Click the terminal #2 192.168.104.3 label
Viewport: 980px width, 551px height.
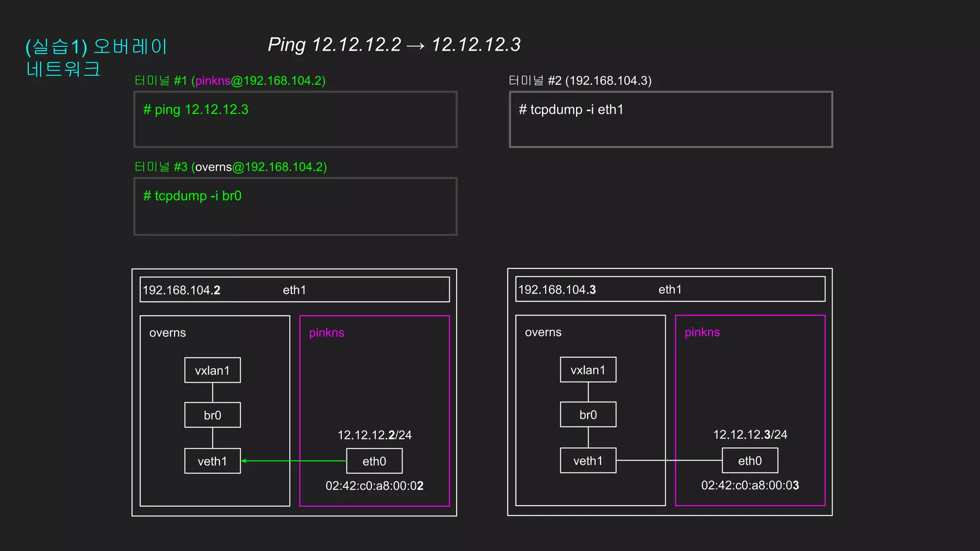(580, 80)
